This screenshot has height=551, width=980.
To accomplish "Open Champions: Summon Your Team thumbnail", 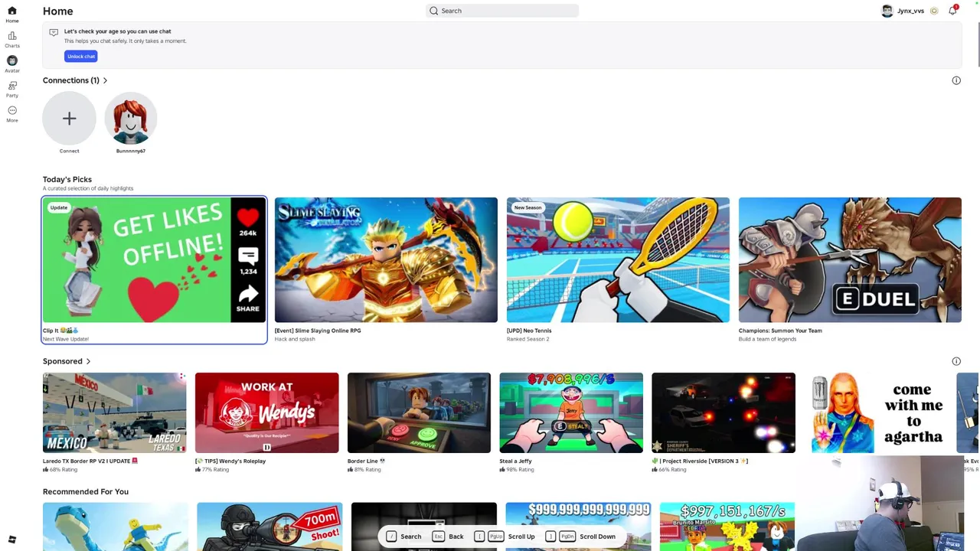I will click(850, 260).
